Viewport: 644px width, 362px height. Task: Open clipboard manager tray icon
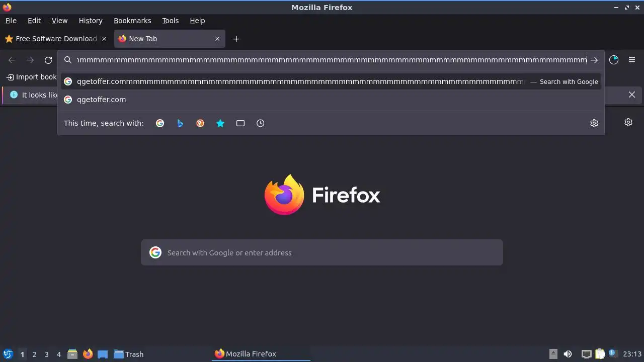click(600, 354)
